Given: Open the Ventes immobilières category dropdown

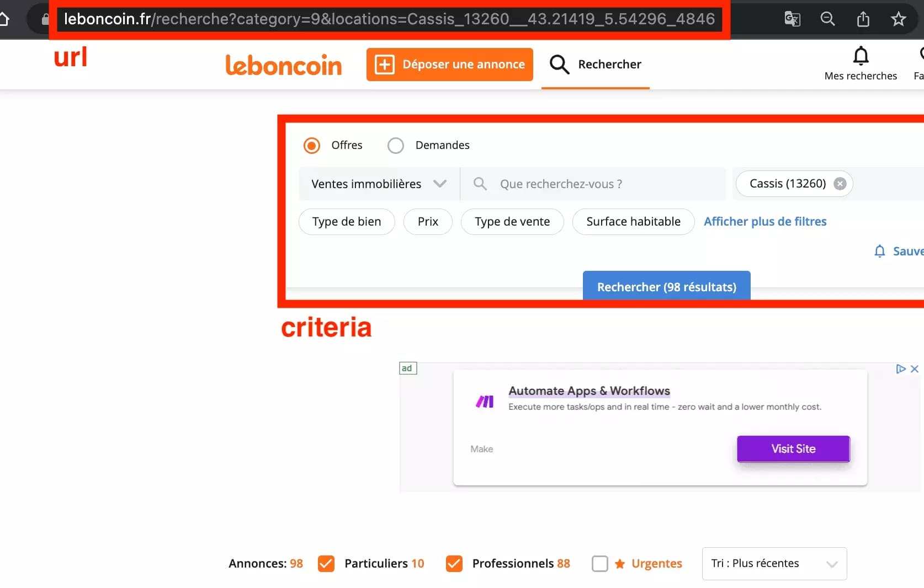Looking at the screenshot, I should pos(379,184).
